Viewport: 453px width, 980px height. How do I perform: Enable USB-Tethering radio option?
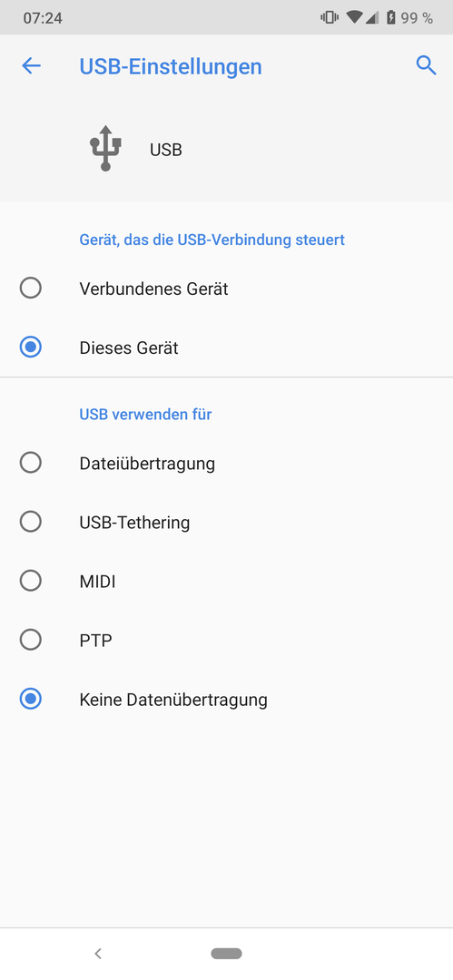pyautogui.click(x=227, y=522)
